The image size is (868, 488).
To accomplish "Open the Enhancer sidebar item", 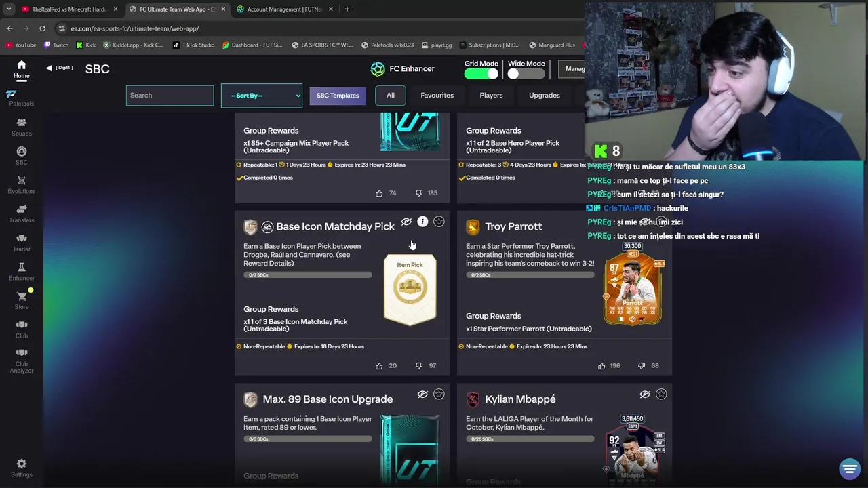I will tap(22, 272).
